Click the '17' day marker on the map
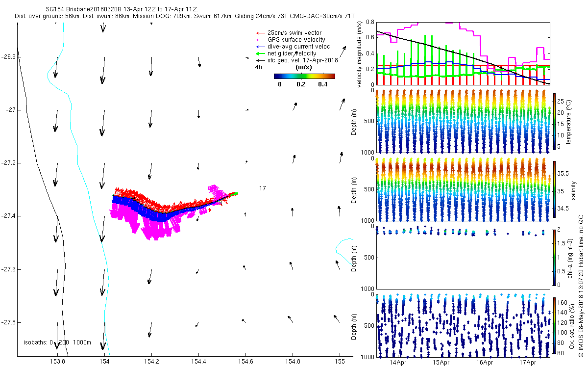The image size is (588, 368). tap(263, 188)
